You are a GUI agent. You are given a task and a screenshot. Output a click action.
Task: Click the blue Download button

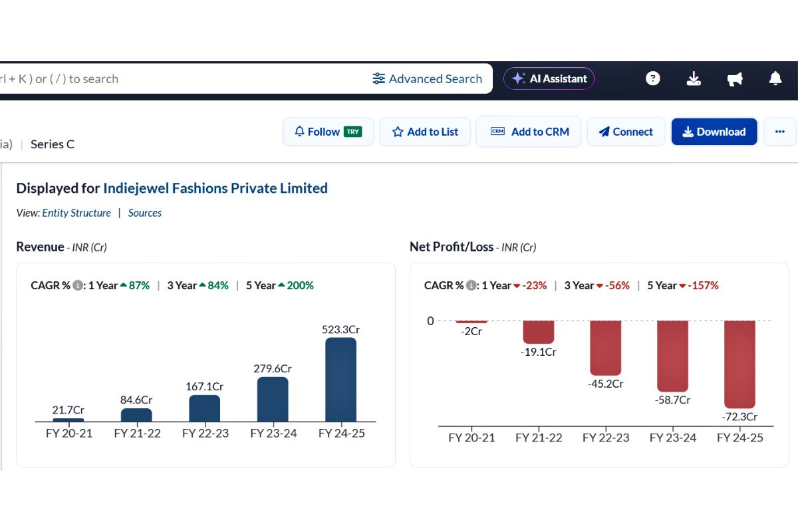click(x=714, y=132)
